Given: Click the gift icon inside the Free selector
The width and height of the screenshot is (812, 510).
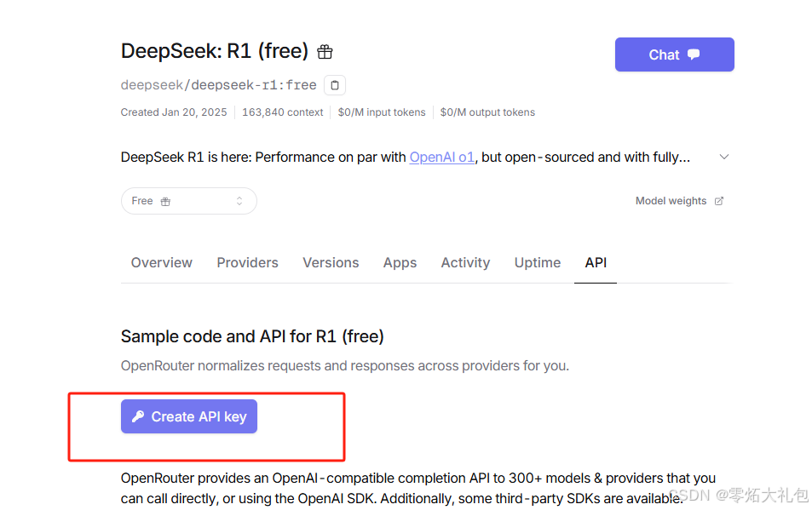Looking at the screenshot, I should [x=165, y=201].
